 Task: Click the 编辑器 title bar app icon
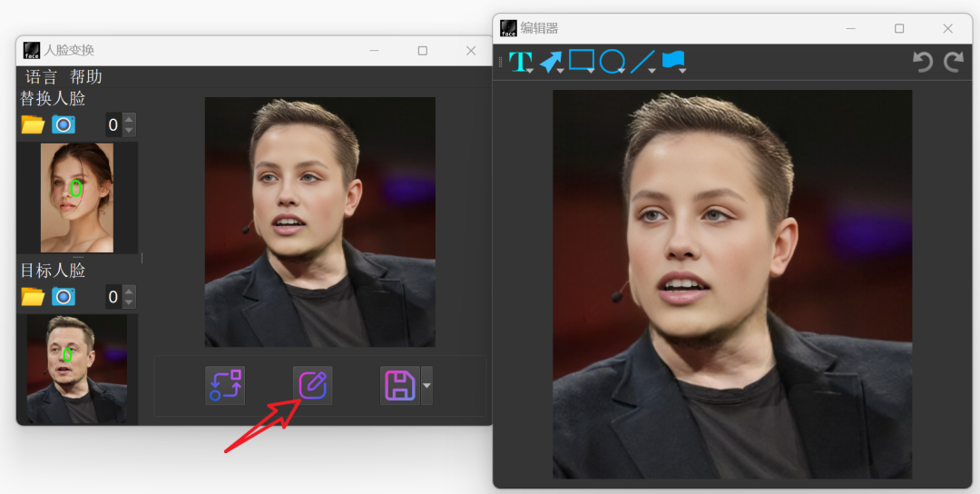[509, 28]
